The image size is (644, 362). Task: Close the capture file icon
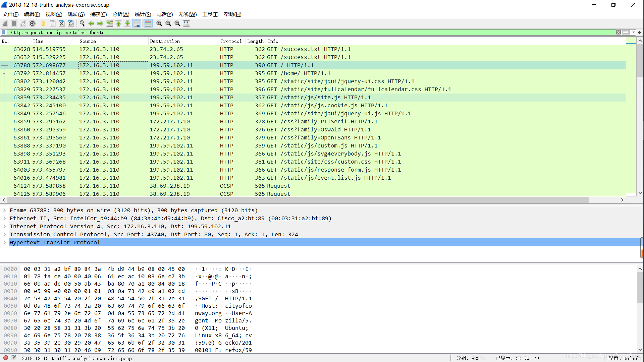pyautogui.click(x=62, y=23)
